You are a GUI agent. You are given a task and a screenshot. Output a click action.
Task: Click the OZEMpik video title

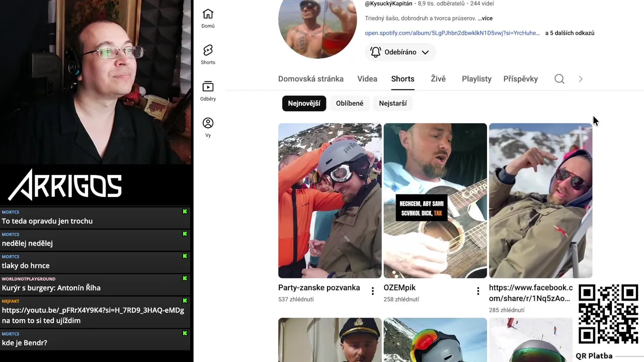point(399,288)
